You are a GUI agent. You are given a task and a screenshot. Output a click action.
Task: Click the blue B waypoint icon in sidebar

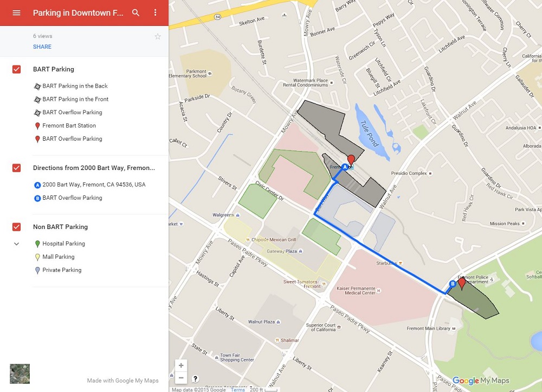(37, 198)
